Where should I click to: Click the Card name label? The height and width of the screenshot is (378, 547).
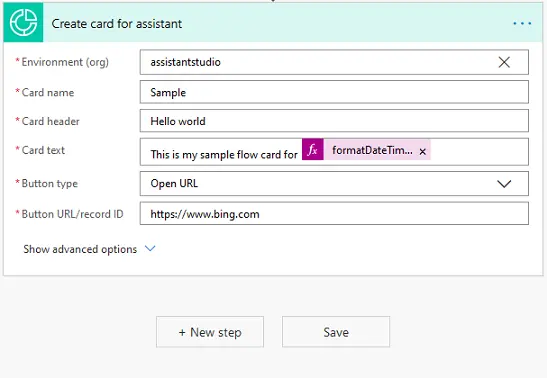tap(48, 92)
